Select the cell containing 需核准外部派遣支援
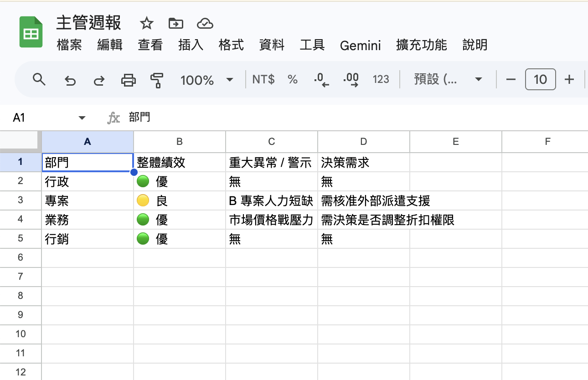Viewport: 588px width, 380px height. (364, 200)
